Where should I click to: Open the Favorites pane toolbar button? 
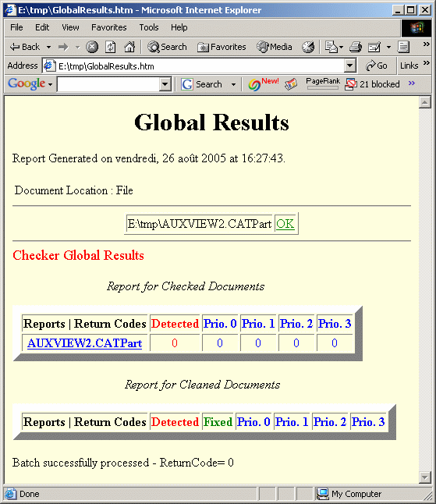click(x=222, y=48)
